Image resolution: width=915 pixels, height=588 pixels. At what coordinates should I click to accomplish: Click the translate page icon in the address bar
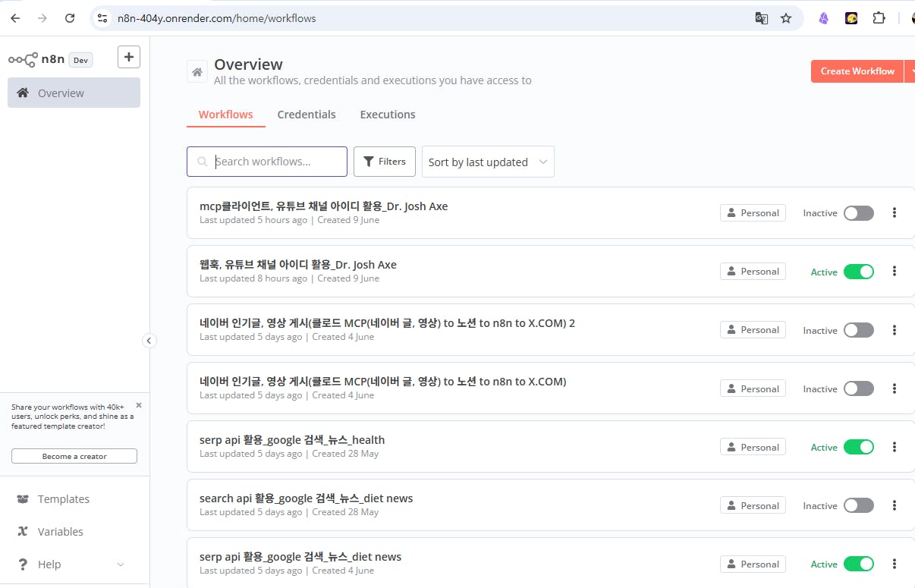[x=762, y=18]
